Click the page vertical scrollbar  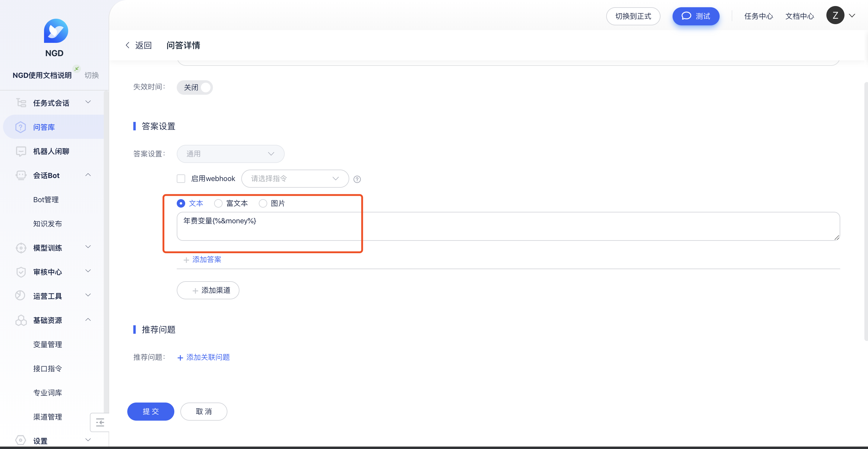pos(866,211)
